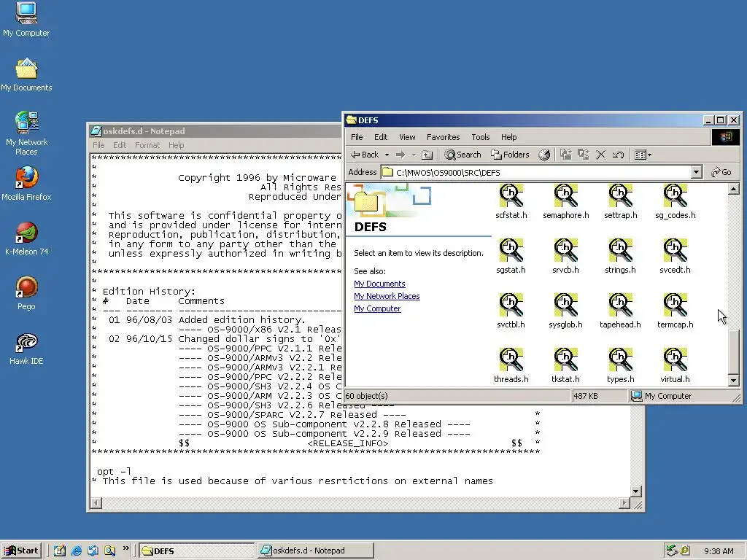Launch Internet Explorer from Quick Launch
The width and height of the screenshot is (747, 560).
pos(76,551)
